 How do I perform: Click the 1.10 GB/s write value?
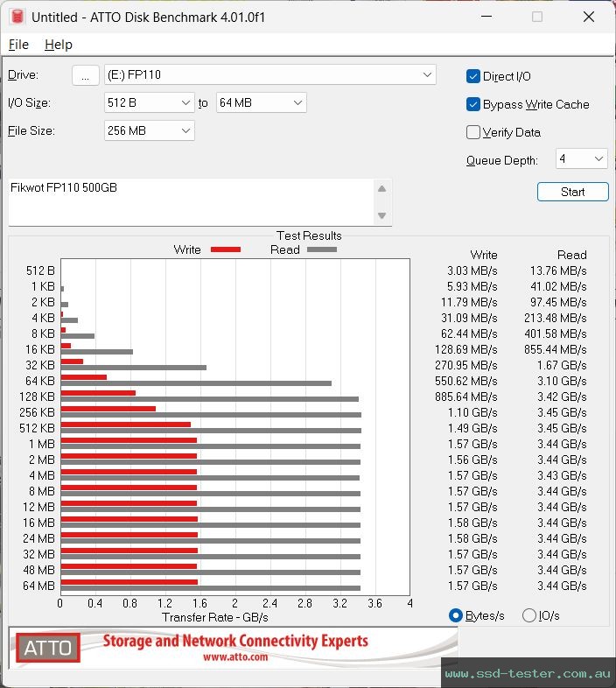pos(472,412)
